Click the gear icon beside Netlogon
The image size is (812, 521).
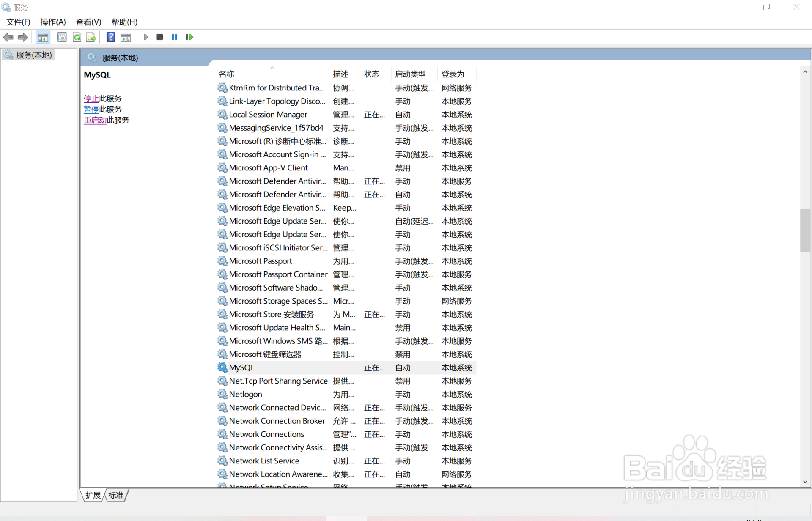[x=222, y=394]
